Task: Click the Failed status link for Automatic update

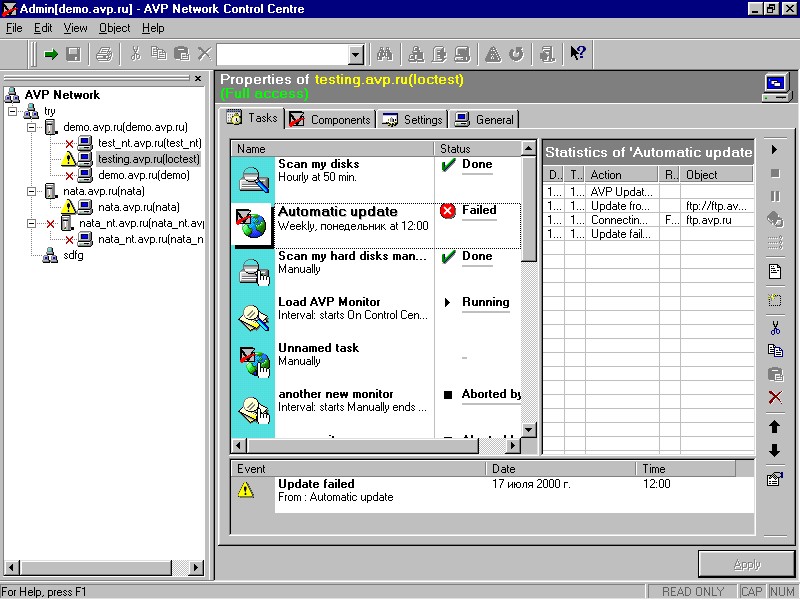Action: (479, 210)
